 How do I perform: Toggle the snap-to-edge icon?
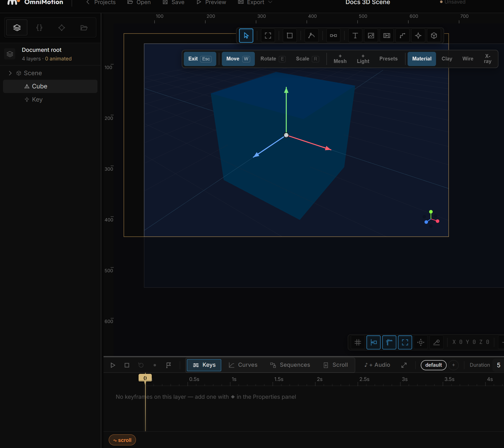pos(373,342)
